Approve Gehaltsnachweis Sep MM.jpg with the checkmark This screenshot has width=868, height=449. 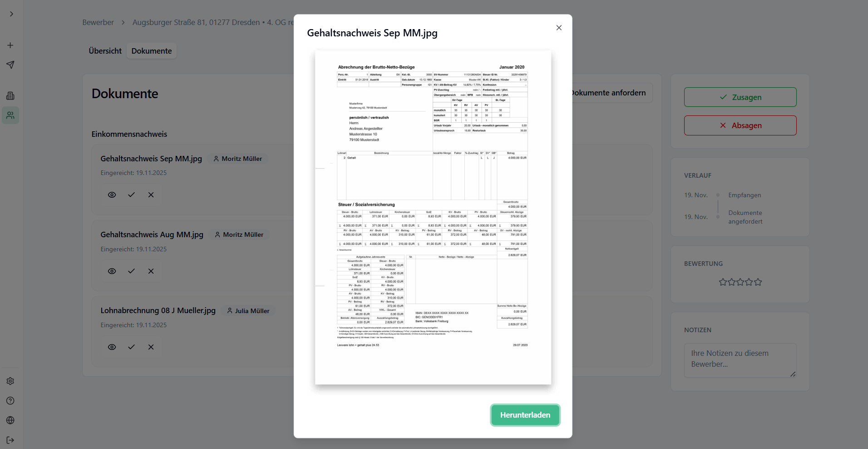point(132,195)
